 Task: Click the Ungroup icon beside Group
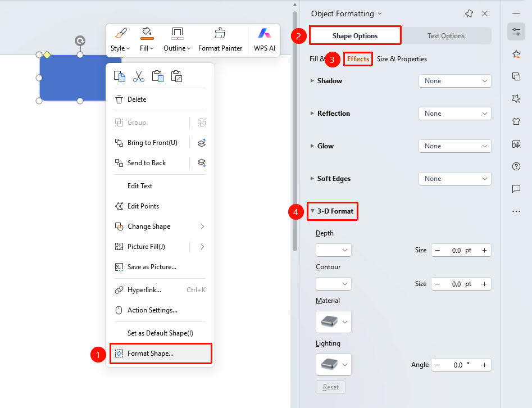(x=202, y=123)
